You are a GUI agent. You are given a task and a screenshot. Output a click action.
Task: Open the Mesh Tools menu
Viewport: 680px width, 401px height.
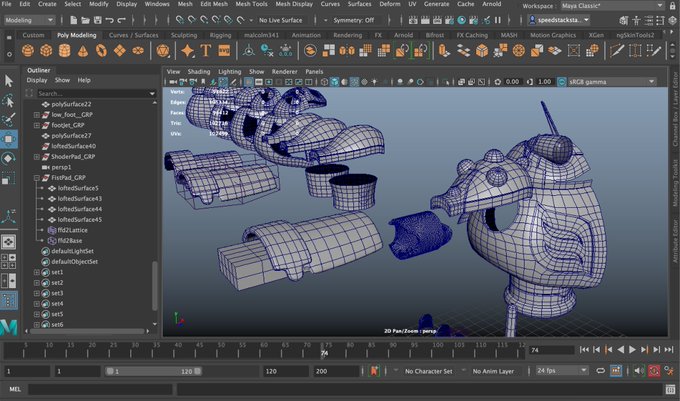[x=252, y=4]
